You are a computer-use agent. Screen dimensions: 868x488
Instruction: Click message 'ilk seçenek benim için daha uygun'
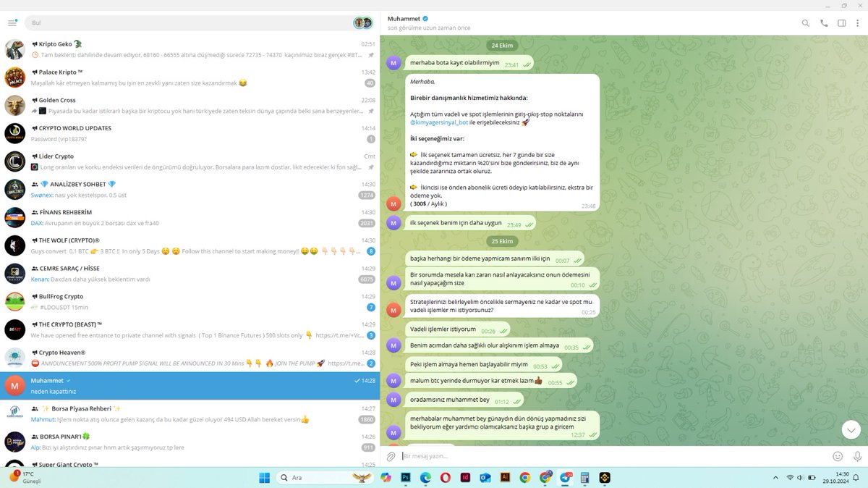470,224
